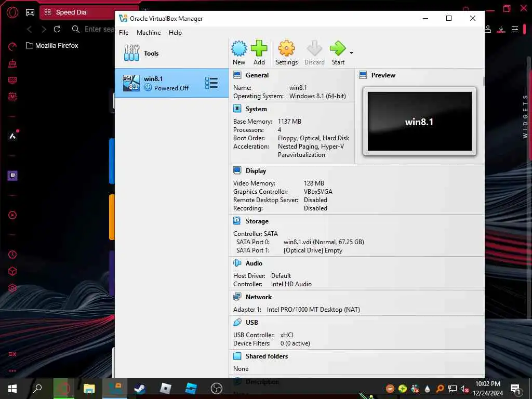Screen dimensions: 532x399
Task: Click the General section header
Action: click(257, 75)
